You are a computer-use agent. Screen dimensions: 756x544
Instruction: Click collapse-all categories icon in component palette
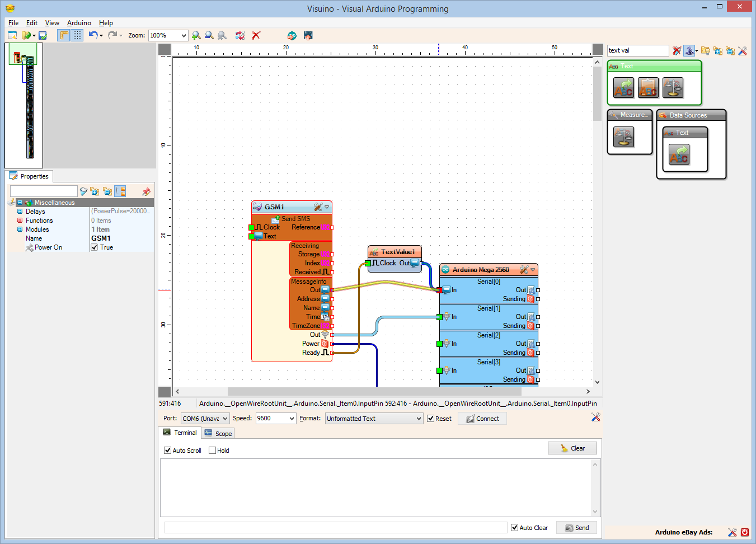(x=730, y=50)
